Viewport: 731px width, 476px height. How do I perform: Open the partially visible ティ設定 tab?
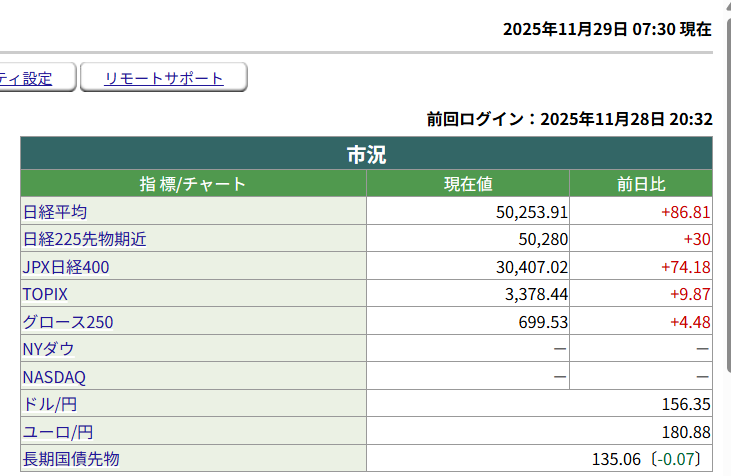tap(26, 78)
